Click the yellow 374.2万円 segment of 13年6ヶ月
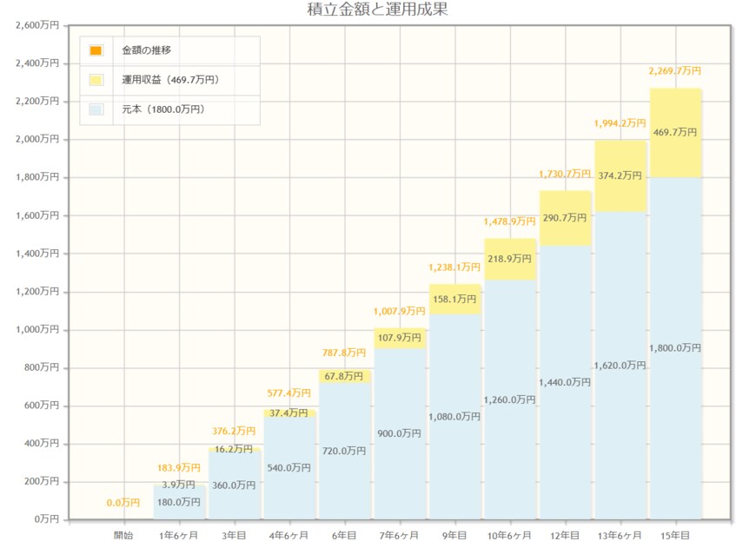This screenshot has width=756, height=541. coord(619,175)
